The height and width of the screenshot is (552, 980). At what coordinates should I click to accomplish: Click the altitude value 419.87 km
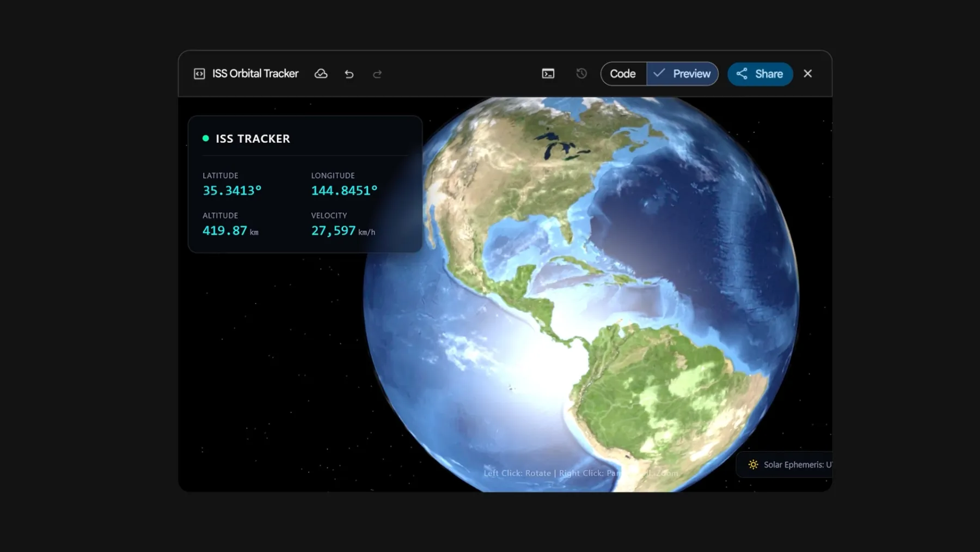230,230
